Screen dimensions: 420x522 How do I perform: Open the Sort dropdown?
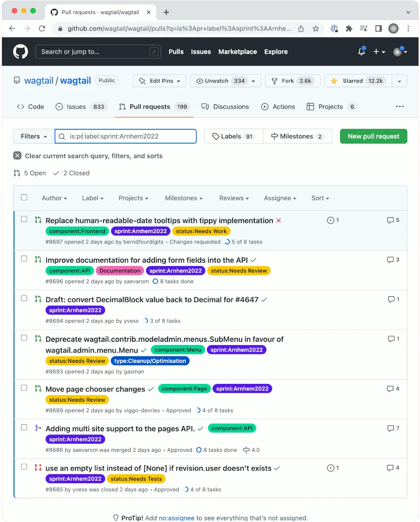(320, 198)
